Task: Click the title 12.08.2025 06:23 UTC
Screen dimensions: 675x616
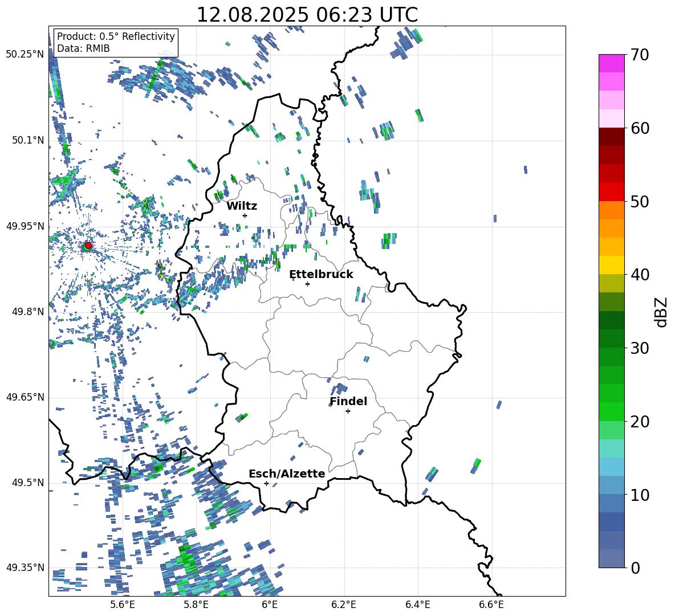Action: click(307, 15)
